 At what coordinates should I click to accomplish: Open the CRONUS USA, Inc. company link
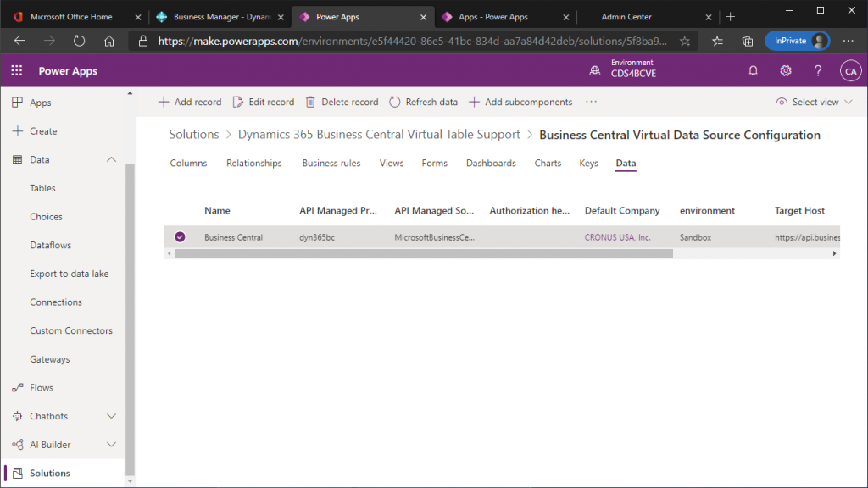point(617,237)
